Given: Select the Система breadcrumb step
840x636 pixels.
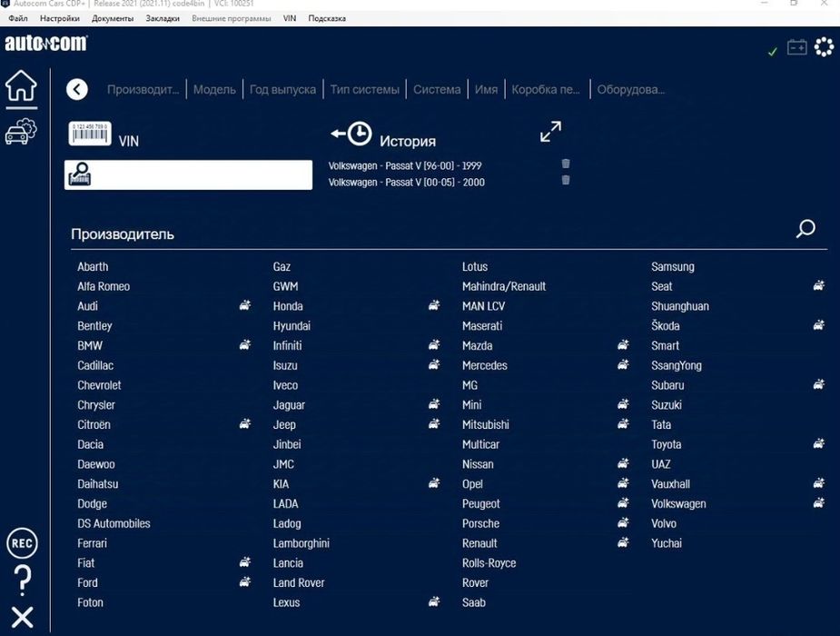Looking at the screenshot, I should click(x=437, y=89).
